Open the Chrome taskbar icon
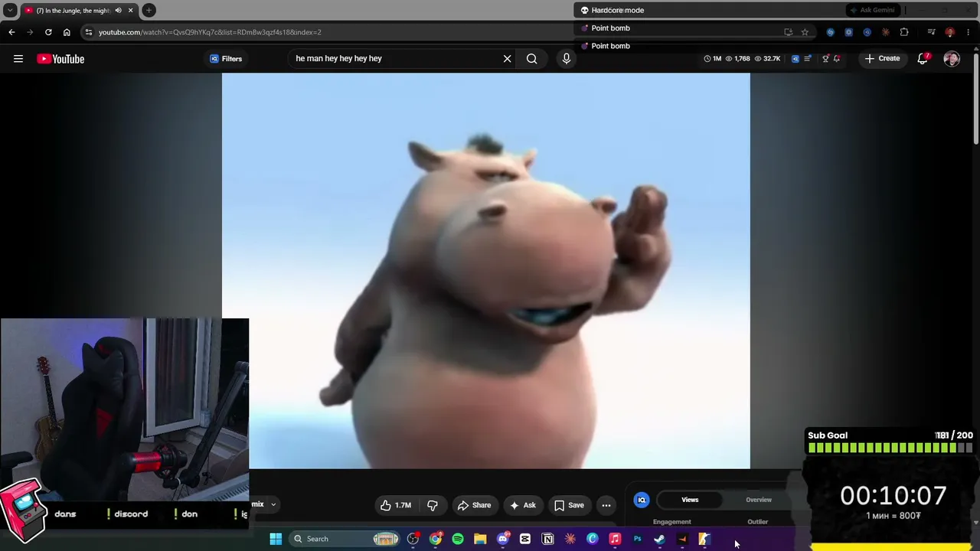 pyautogui.click(x=436, y=539)
